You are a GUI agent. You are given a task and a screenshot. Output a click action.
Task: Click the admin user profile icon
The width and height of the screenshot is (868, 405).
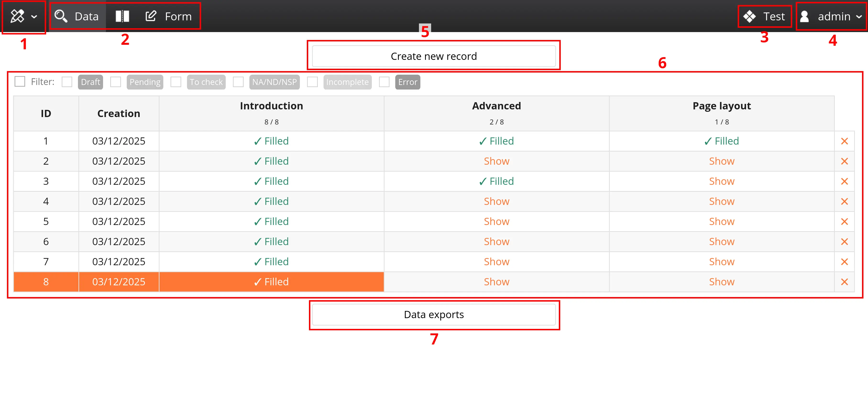pos(805,16)
